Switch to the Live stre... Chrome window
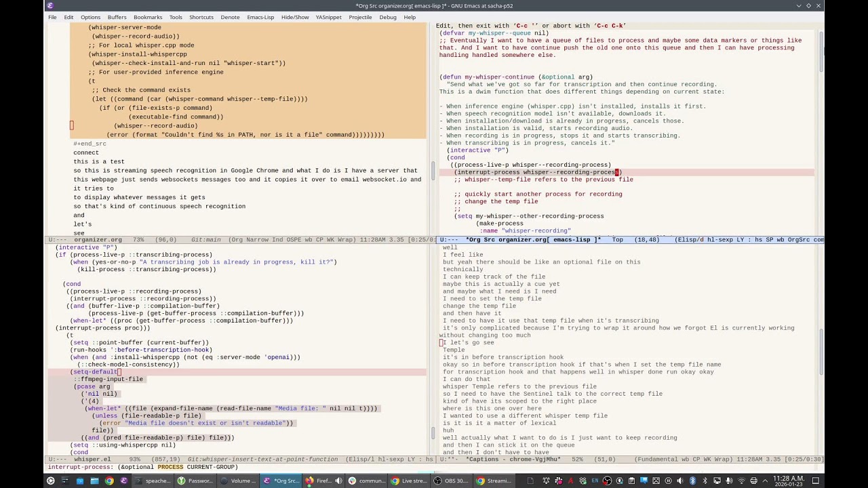The image size is (868, 488). click(409, 481)
